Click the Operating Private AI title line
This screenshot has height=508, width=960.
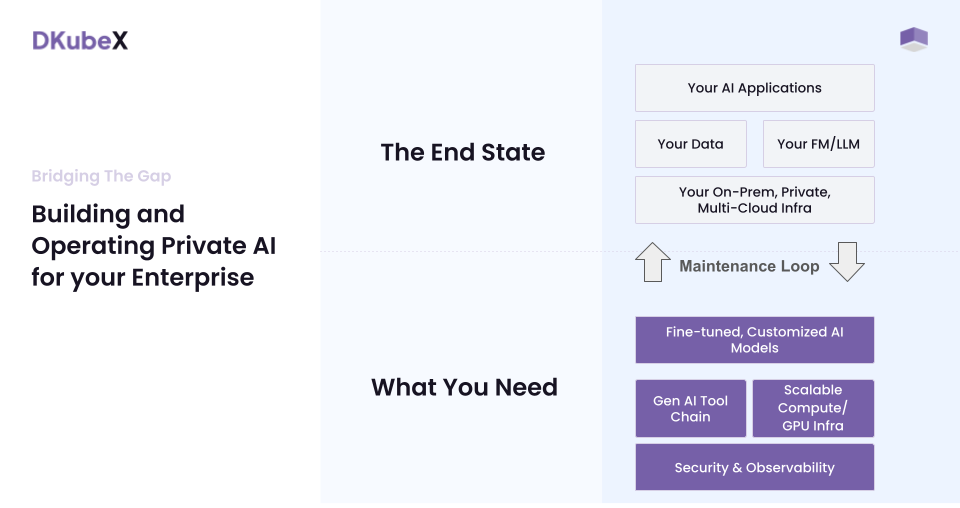153,246
